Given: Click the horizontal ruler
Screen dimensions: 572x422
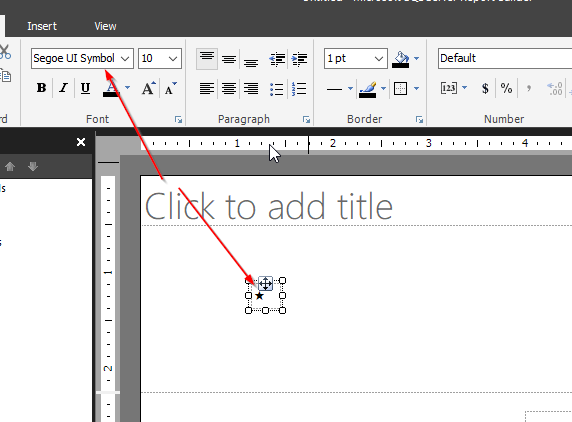Looking at the screenshot, I should coord(356,143).
